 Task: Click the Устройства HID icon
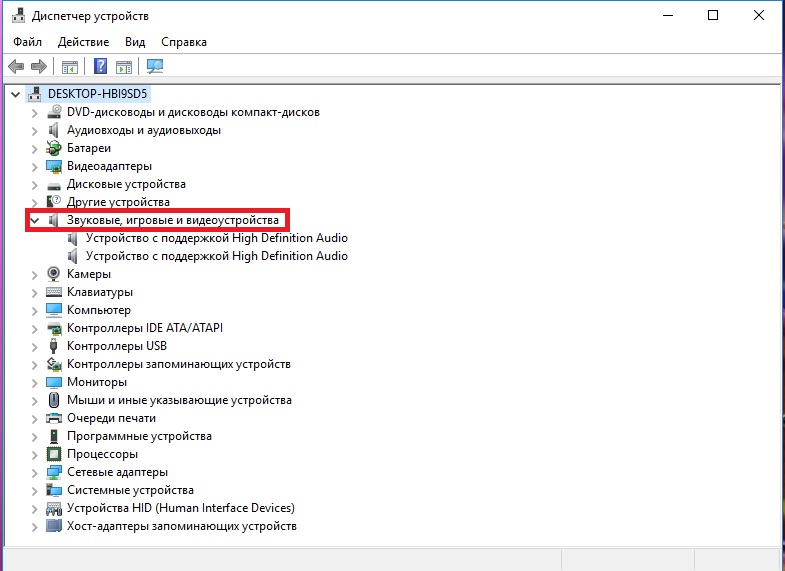point(54,508)
